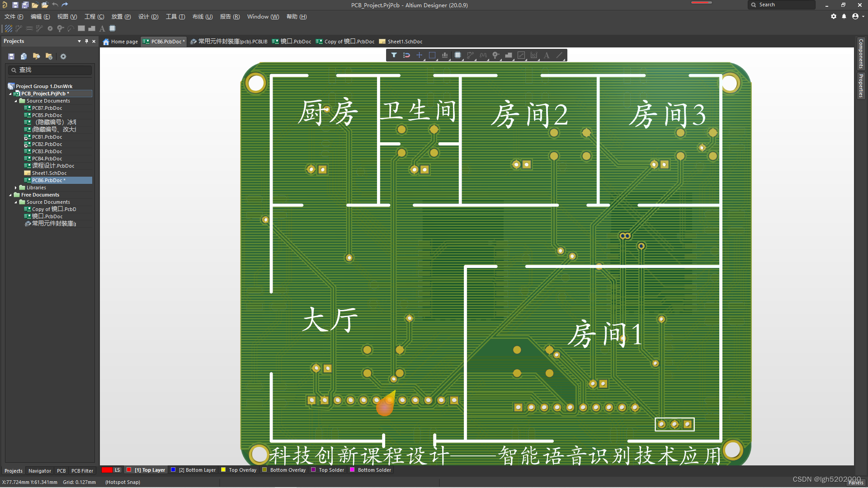Collapse the Source Documents folder under PCB_Project
The height and width of the screenshot is (488, 868).
[16, 101]
